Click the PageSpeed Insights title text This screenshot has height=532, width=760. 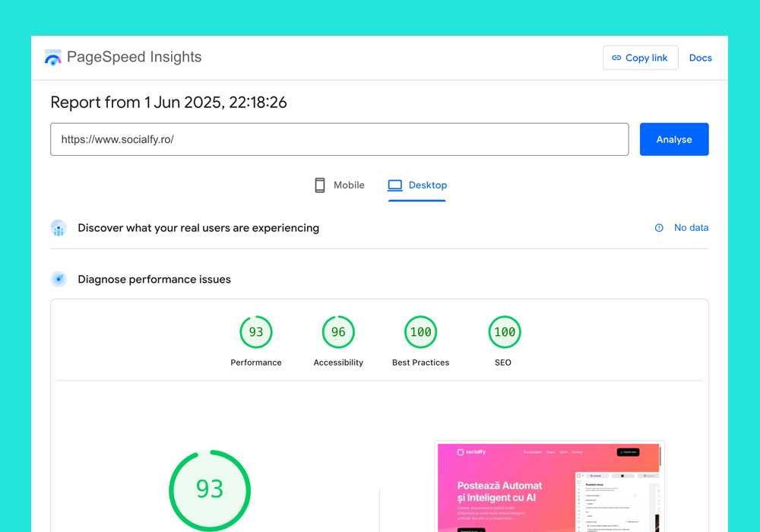(x=135, y=57)
